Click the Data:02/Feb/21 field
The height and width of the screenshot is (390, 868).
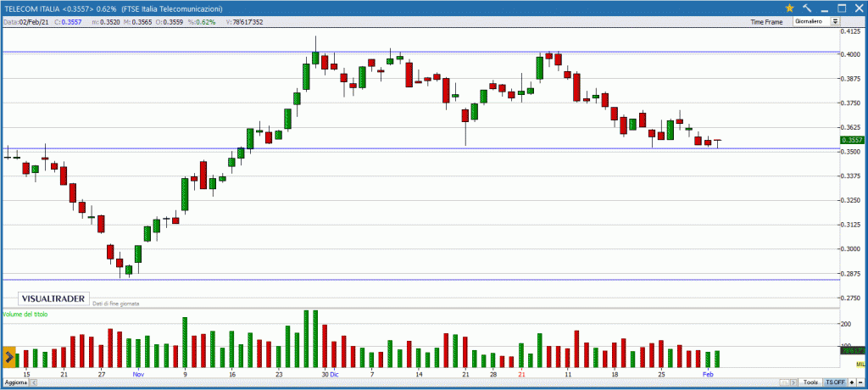point(28,22)
